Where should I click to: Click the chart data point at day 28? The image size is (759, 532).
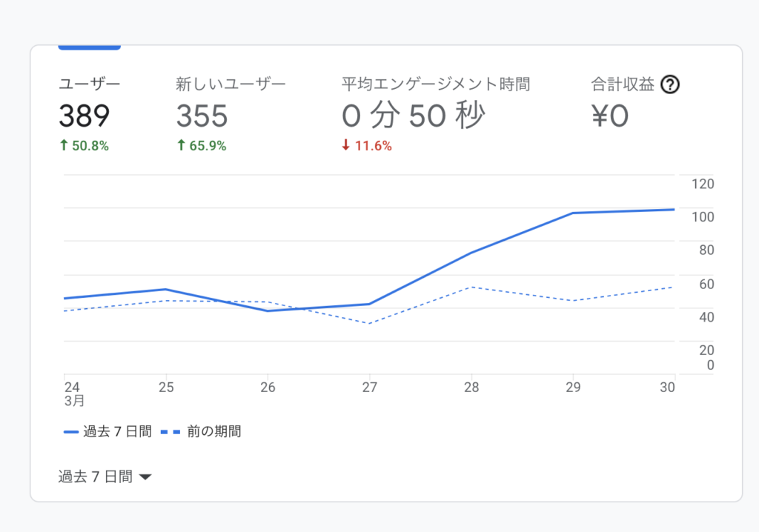(x=471, y=253)
